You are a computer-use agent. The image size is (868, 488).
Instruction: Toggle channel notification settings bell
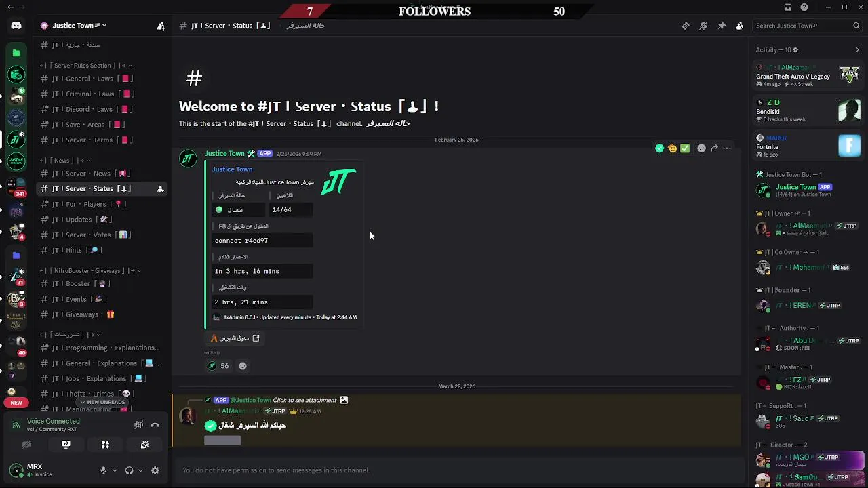click(x=703, y=26)
